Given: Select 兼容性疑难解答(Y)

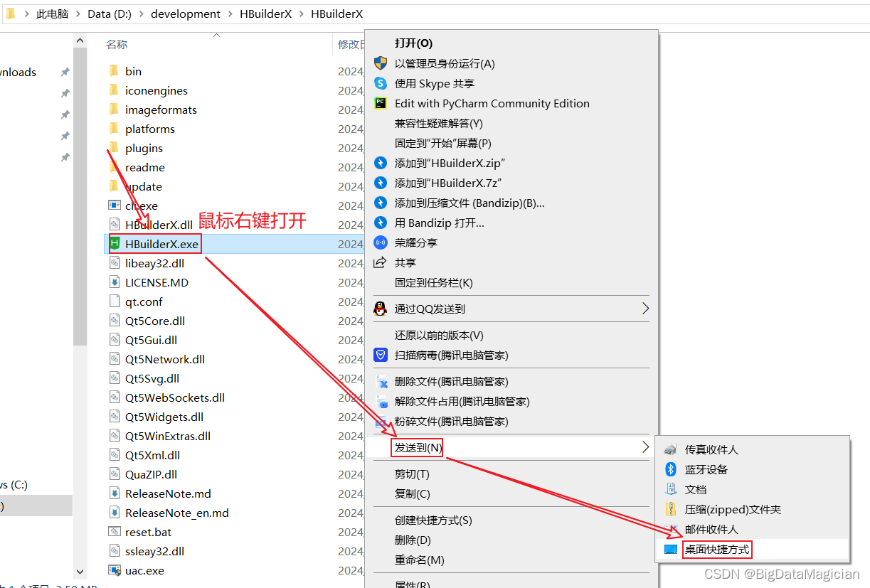Looking at the screenshot, I should [x=439, y=123].
